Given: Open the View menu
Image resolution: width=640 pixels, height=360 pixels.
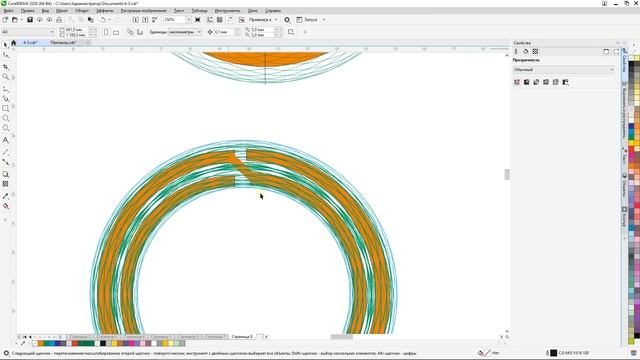Looking at the screenshot, I should point(46,11).
